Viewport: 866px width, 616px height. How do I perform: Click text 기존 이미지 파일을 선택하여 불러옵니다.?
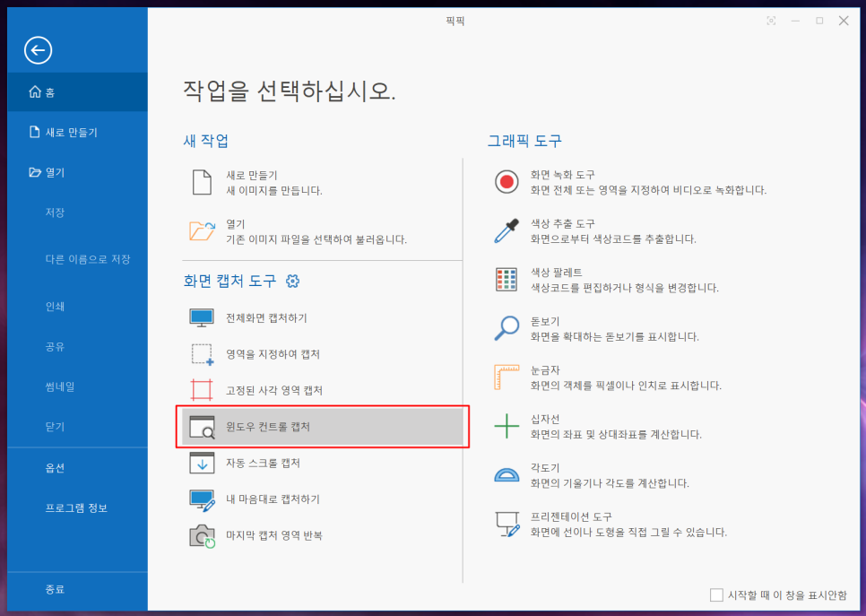tap(316, 239)
